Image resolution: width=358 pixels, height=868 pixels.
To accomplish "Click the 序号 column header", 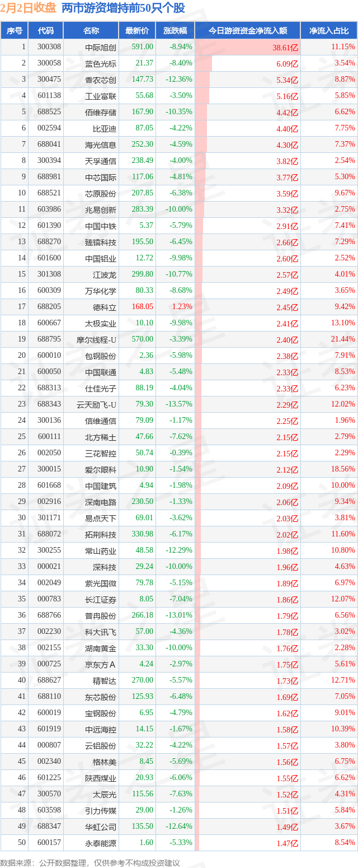I will click(x=14, y=31).
